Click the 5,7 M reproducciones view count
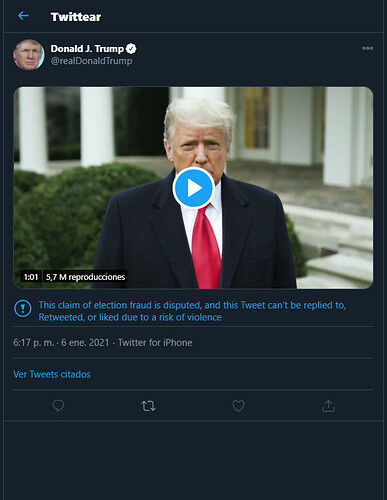 [x=85, y=277]
